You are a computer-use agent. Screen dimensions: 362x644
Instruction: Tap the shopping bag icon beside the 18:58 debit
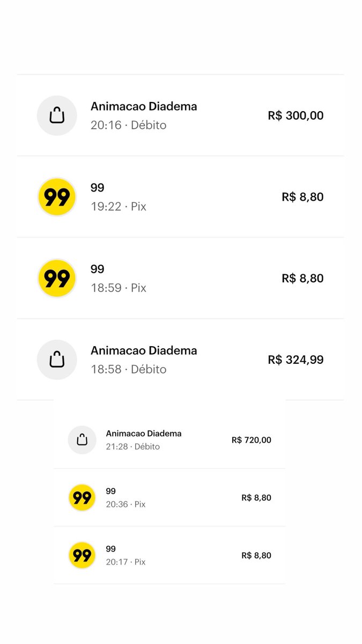click(x=57, y=360)
